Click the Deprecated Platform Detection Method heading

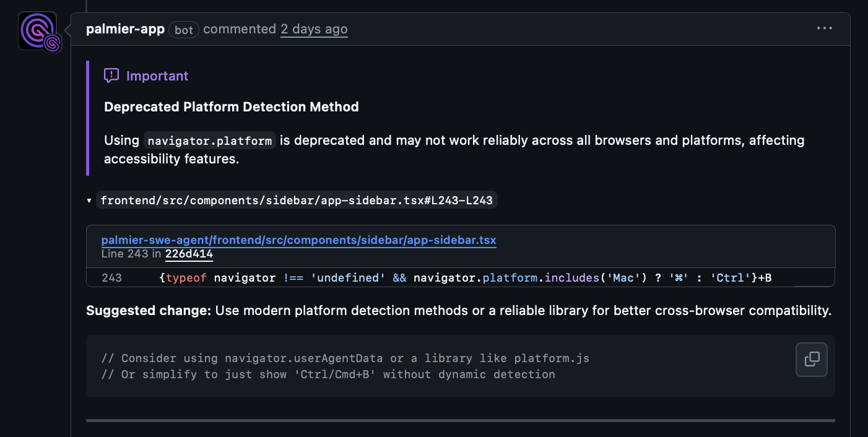pos(231,106)
